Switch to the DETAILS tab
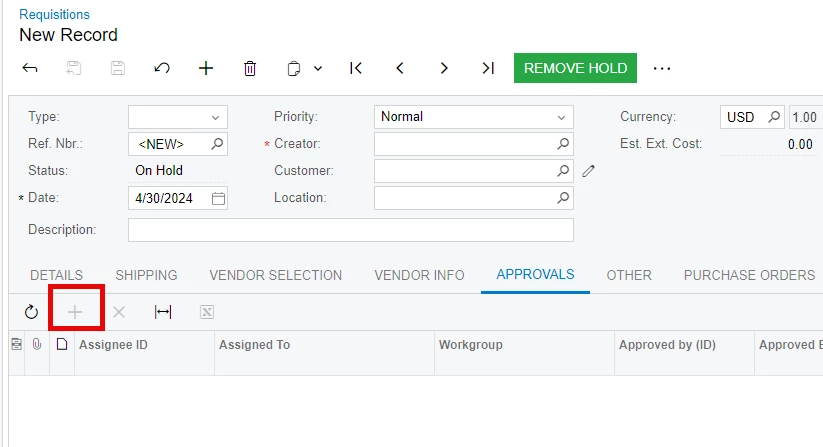Viewport: 823px width, 447px height. 57,275
